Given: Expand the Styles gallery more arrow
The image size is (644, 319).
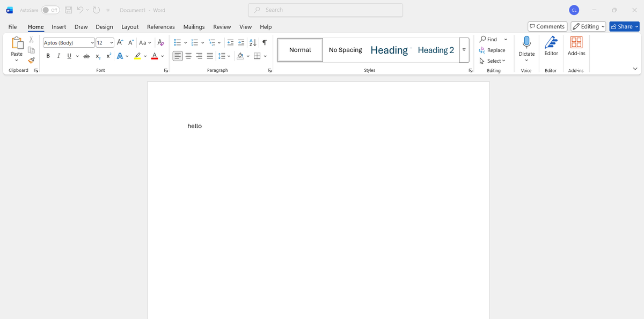Looking at the screenshot, I should coord(464,50).
